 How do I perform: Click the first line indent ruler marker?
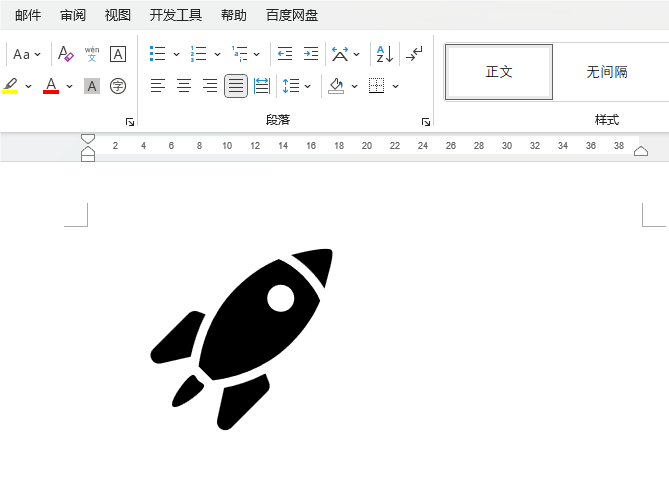click(x=88, y=139)
